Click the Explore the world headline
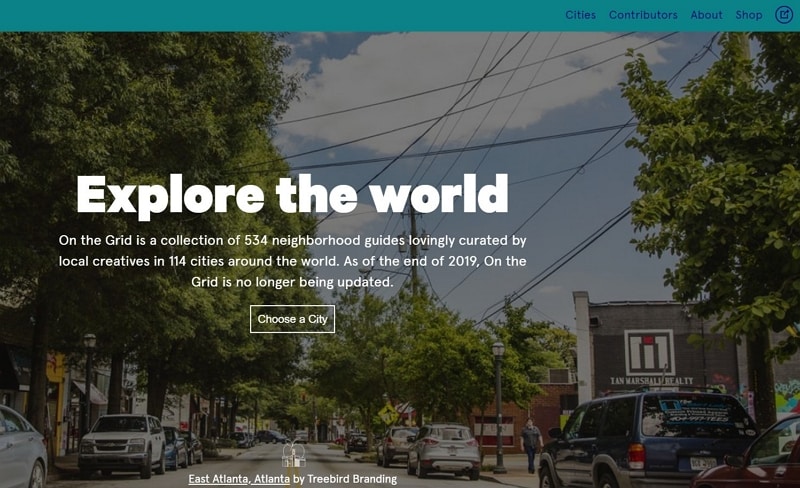This screenshot has width=800, height=488. pos(292,195)
